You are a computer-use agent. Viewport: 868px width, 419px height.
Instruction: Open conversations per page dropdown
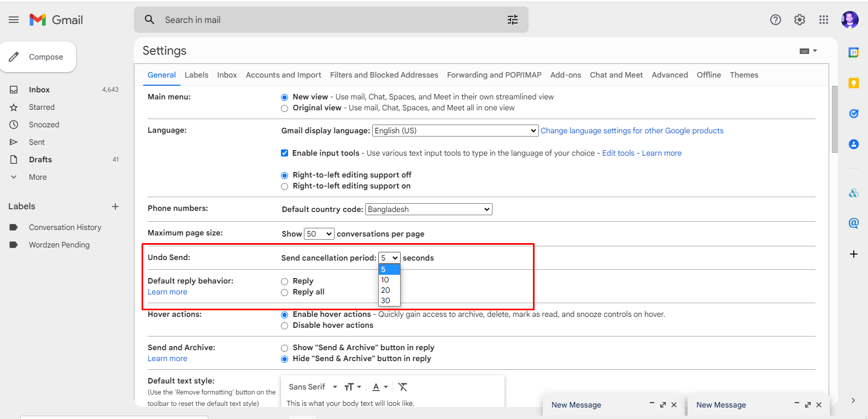tap(319, 234)
